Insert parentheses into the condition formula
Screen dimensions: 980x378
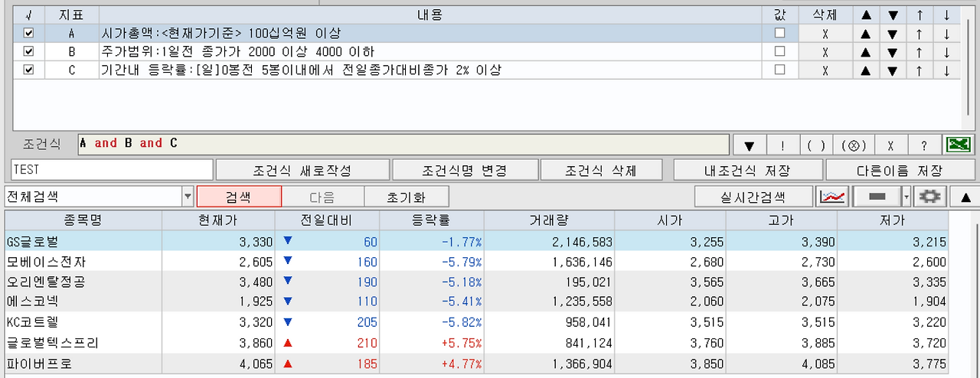(817, 144)
